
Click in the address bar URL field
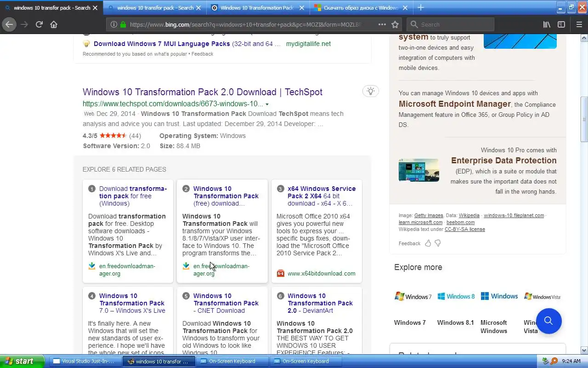click(246, 24)
